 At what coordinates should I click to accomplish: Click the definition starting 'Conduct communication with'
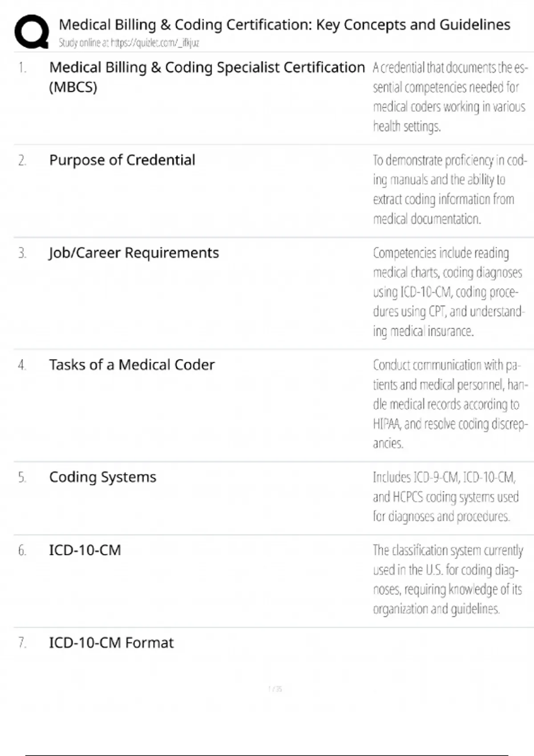pos(449,404)
